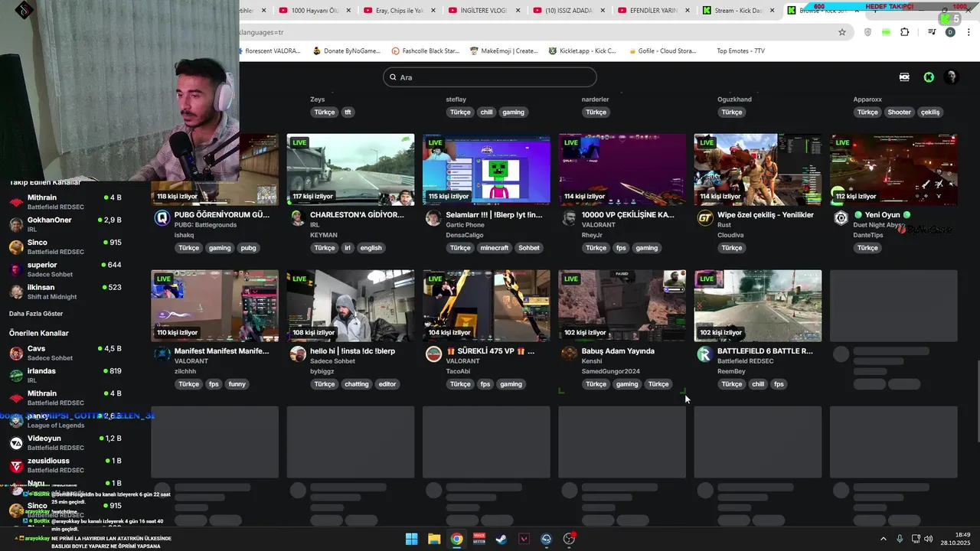The height and width of the screenshot is (551, 980).
Task: Click the browser address bar
Action: coord(536,32)
